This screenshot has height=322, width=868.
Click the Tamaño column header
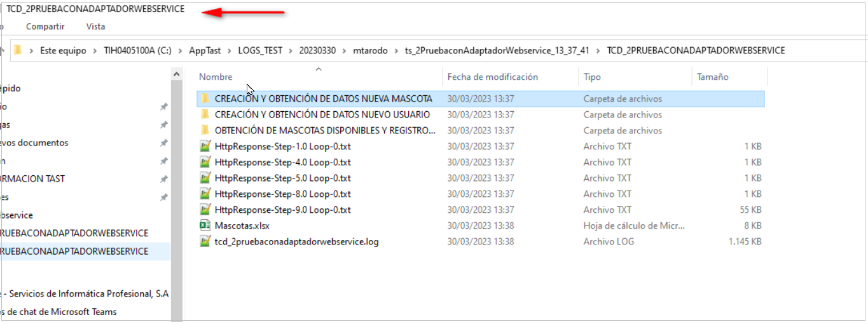point(712,77)
